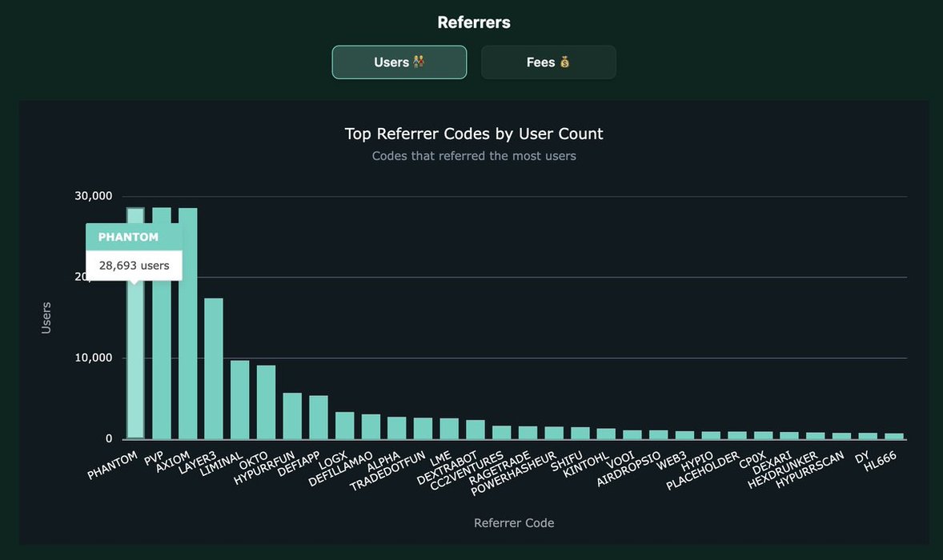Image resolution: width=943 pixels, height=560 pixels.
Task: Click the PVP axis label
Action: [154, 458]
